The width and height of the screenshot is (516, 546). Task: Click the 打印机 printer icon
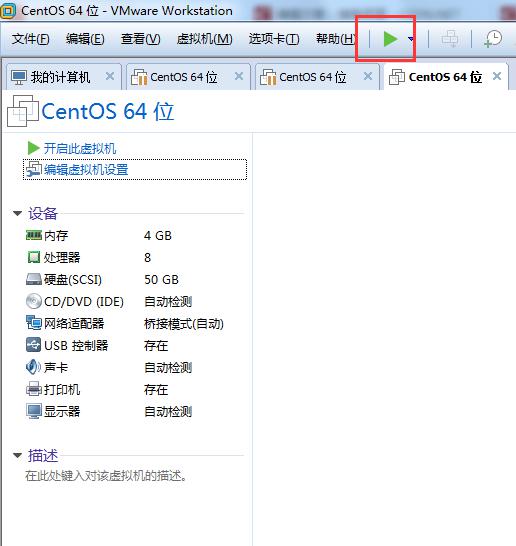click(34, 389)
